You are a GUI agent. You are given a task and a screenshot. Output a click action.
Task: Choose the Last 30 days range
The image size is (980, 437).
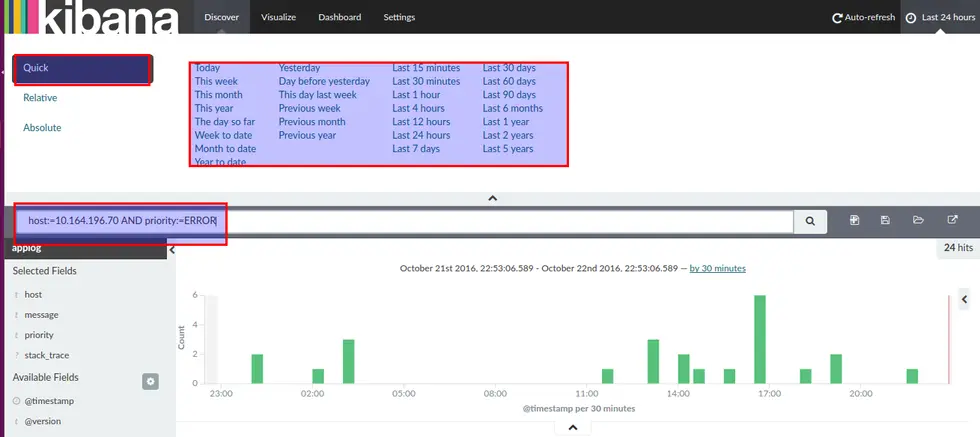509,68
